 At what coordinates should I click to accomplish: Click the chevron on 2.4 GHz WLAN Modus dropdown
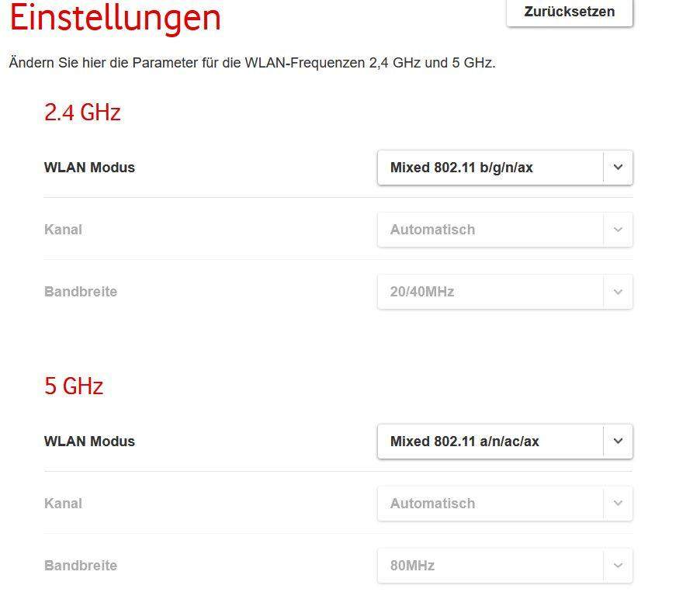[x=618, y=167]
